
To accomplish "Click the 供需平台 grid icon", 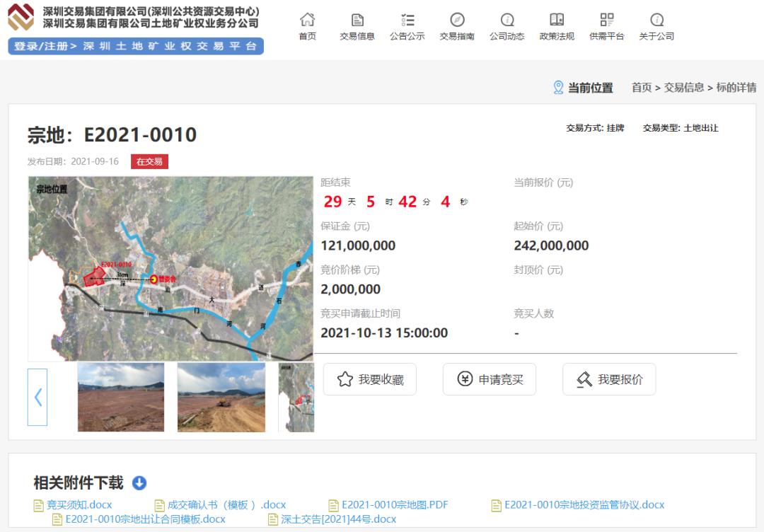I will (x=606, y=20).
